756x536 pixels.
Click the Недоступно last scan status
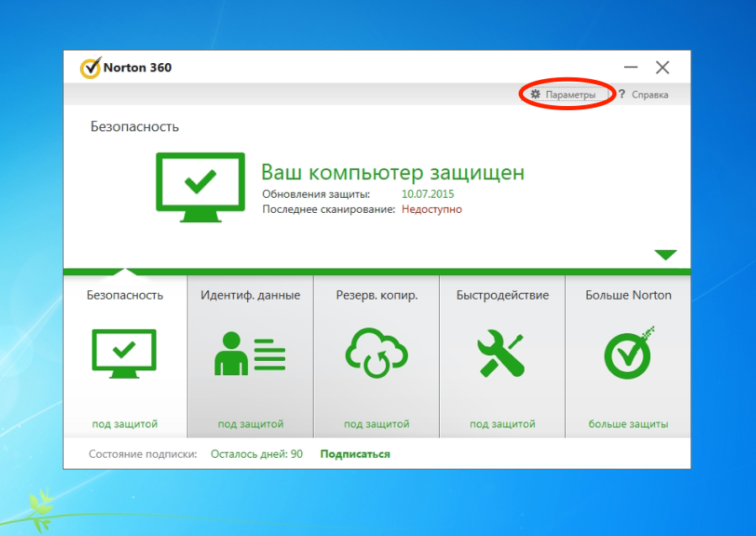[x=431, y=209]
